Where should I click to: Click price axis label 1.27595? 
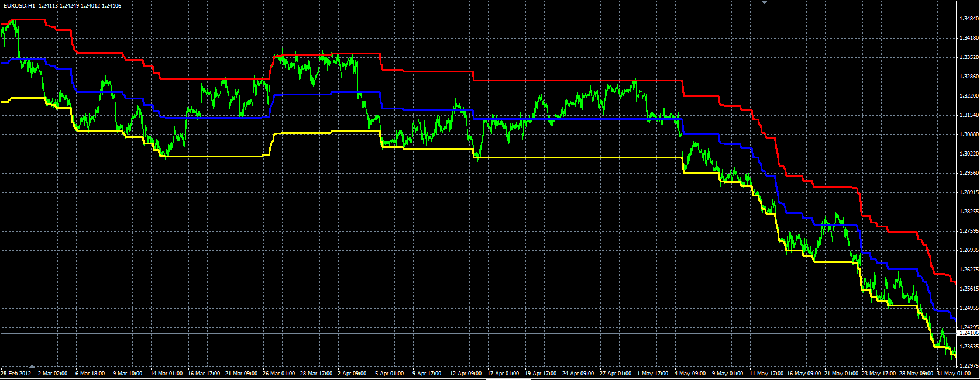[969, 231]
